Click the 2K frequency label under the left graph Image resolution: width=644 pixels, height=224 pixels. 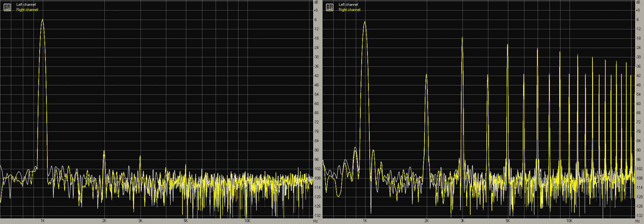pos(104,221)
